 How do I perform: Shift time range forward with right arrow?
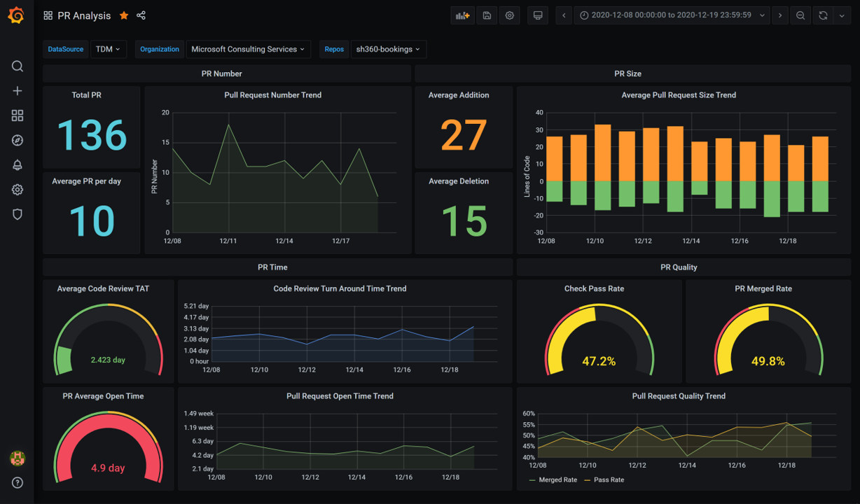pos(780,15)
